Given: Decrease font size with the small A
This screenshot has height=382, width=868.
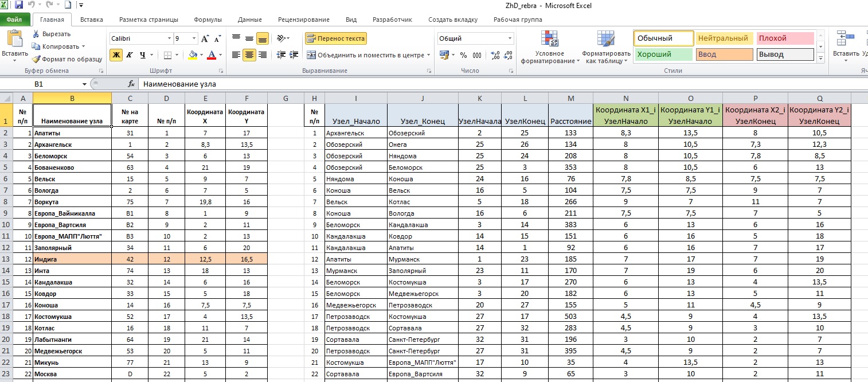Looking at the screenshot, I should 217,38.
